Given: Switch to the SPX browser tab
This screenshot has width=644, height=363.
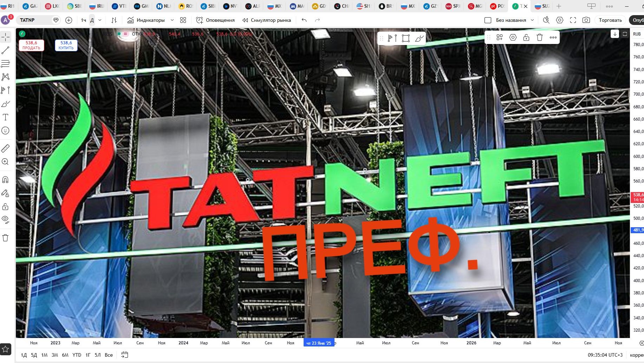Looking at the screenshot, I should coord(453,6).
